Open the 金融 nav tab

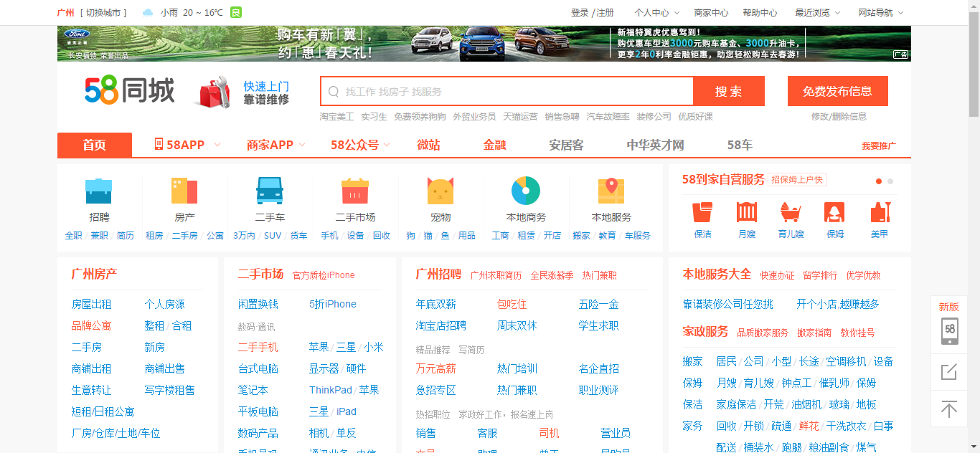[494, 145]
